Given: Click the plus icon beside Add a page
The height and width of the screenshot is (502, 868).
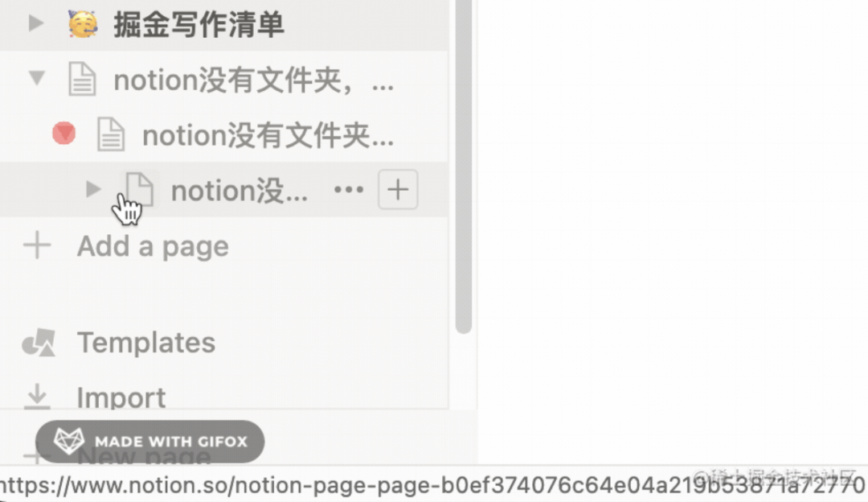Looking at the screenshot, I should pos(37,245).
